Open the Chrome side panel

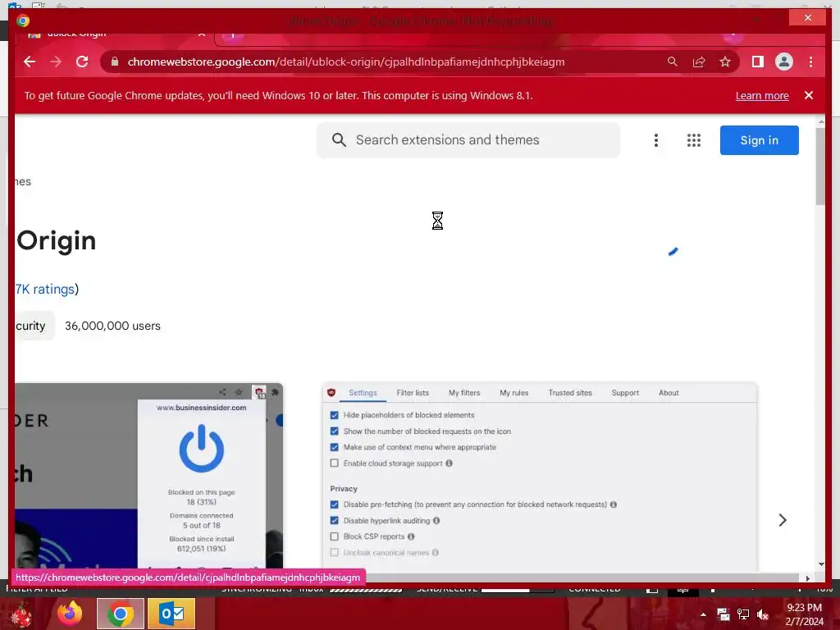coord(757,62)
